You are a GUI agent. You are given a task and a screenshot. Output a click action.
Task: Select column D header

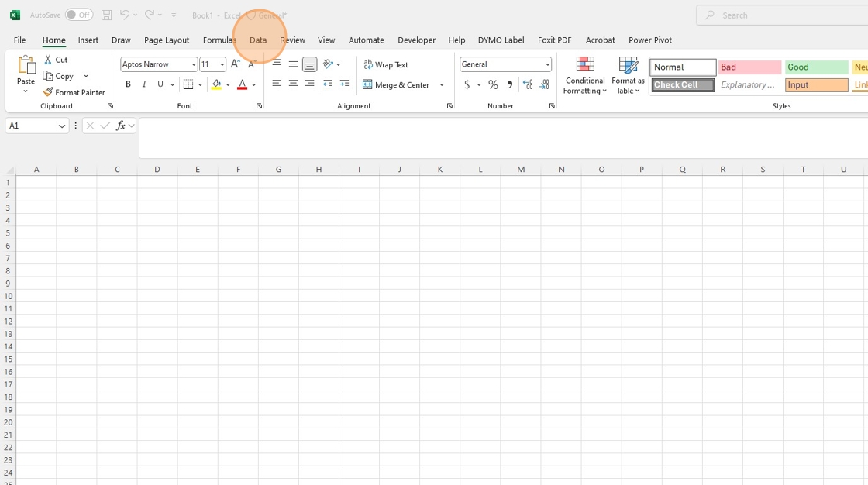tap(157, 170)
